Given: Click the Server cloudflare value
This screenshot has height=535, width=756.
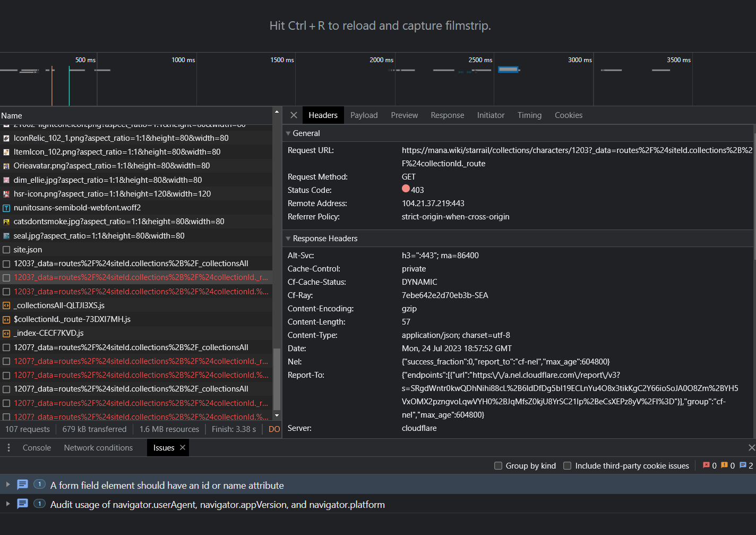Looking at the screenshot, I should (419, 428).
